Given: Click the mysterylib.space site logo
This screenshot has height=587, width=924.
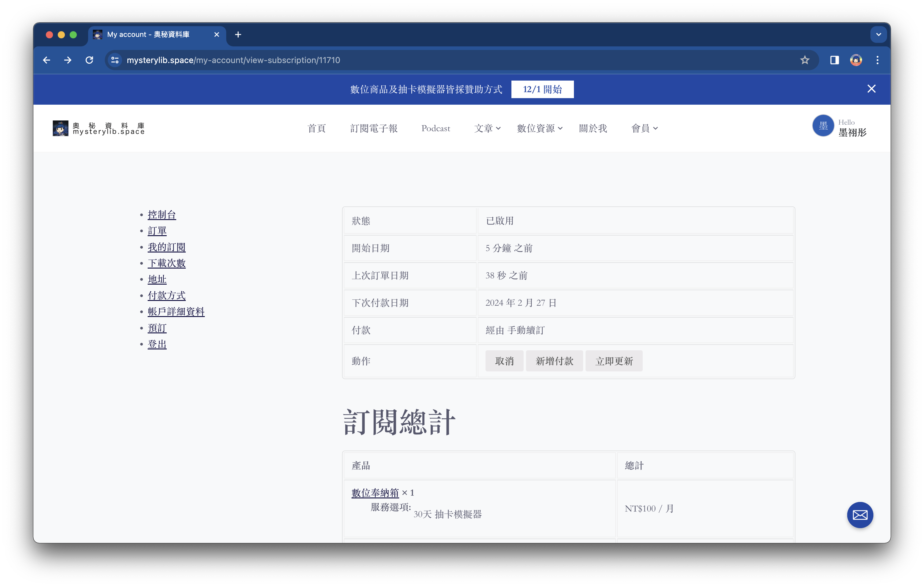Looking at the screenshot, I should [99, 128].
